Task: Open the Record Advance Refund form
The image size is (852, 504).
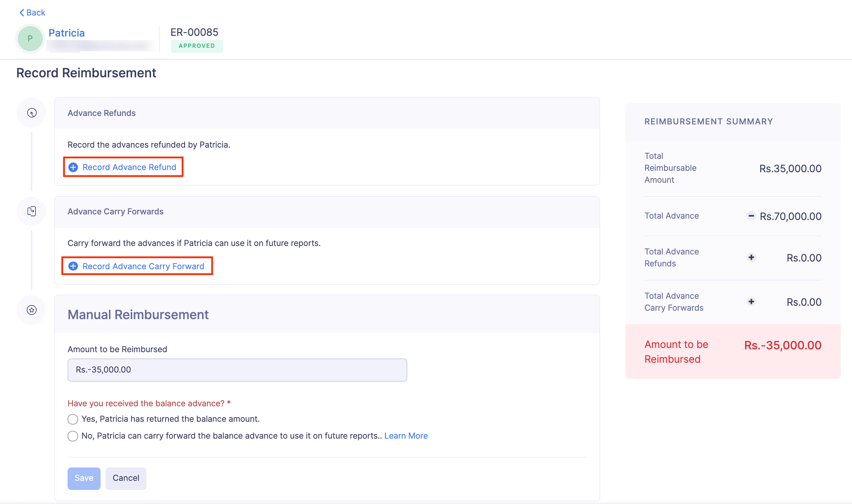Action: [129, 167]
